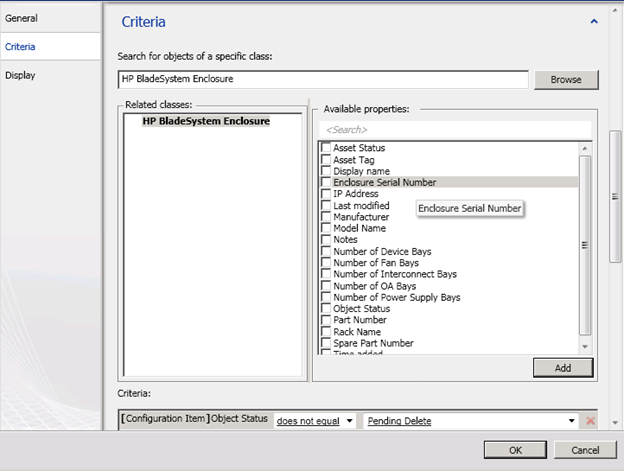Click the Cancel button
The width and height of the screenshot is (624, 471).
(x=585, y=450)
